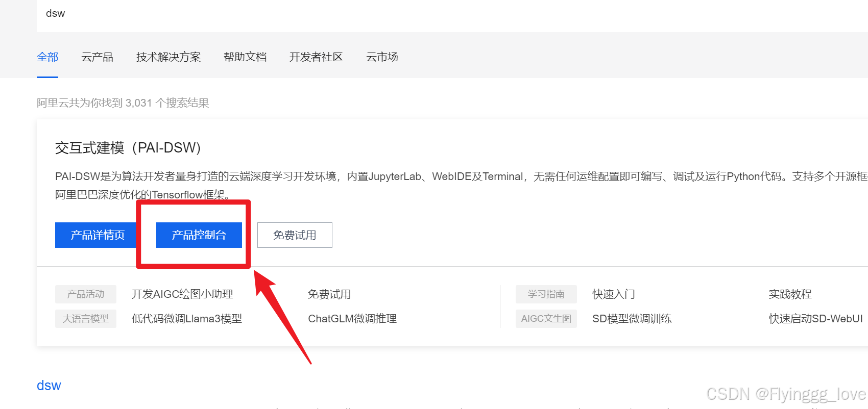Image resolution: width=868 pixels, height=409 pixels.
Task: Click the PAI-DSW description paragraph
Action: [462, 186]
